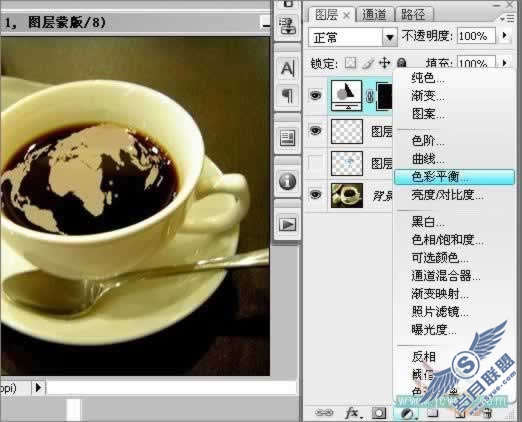522x422 pixels.
Task: Choose 亮度/对比度... from the menu
Action: coord(447,195)
